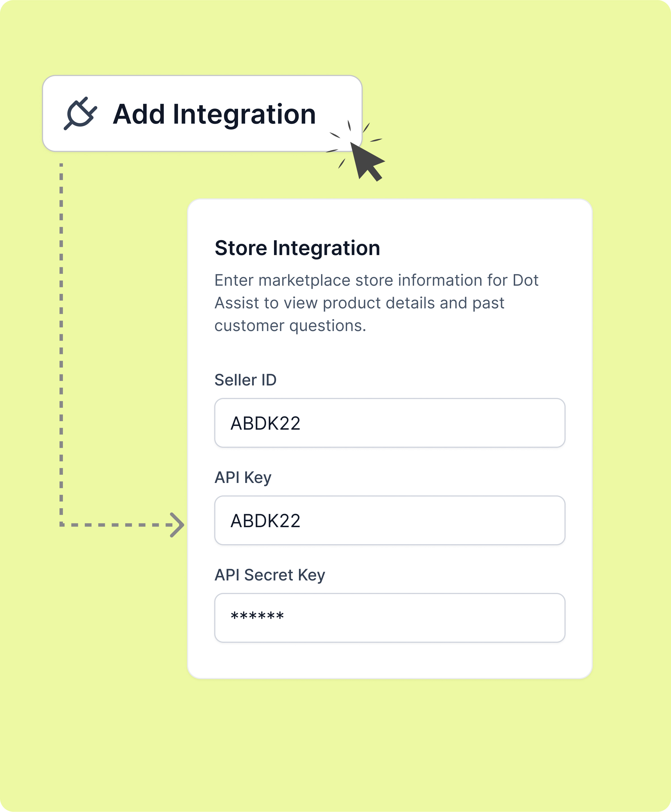The height and width of the screenshot is (812, 671).
Task: Click the Add Integration button
Action: [x=202, y=113]
